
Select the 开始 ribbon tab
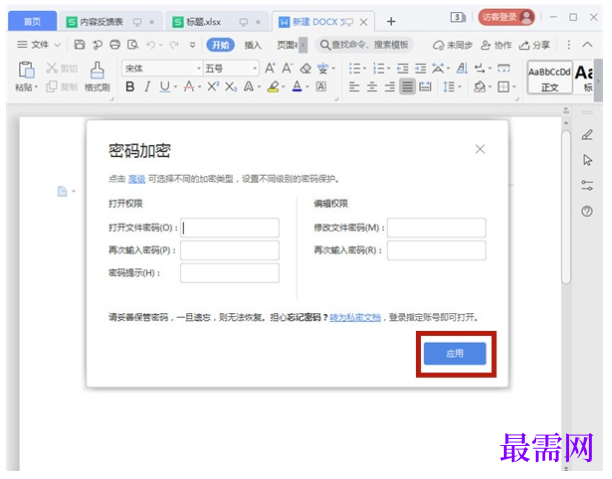click(x=221, y=45)
